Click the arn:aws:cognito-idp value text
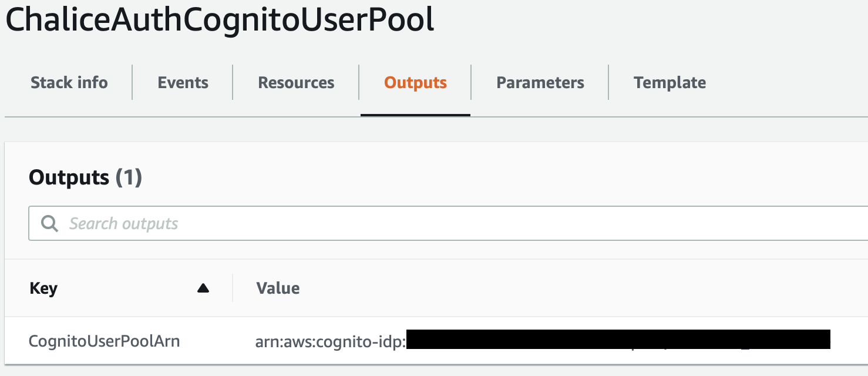 (x=330, y=341)
